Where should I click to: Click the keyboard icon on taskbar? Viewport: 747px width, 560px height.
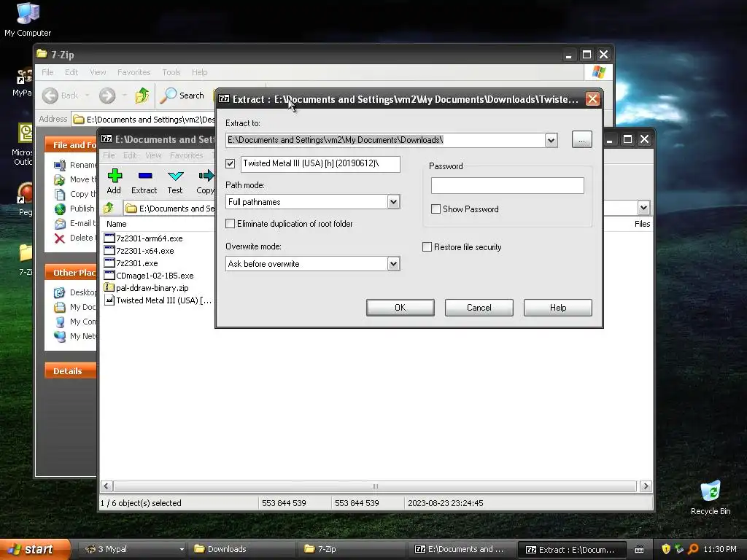click(639, 550)
